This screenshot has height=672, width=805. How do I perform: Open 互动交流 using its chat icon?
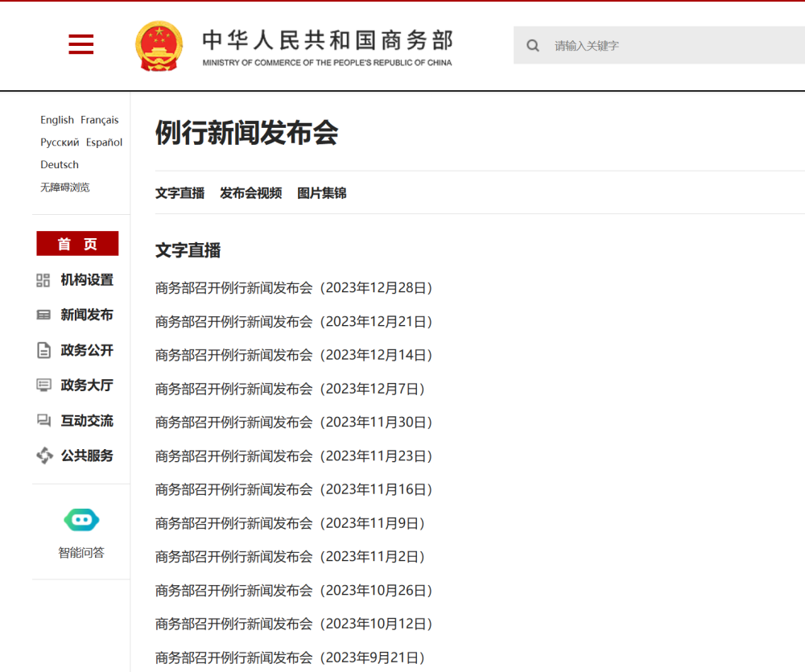(x=44, y=420)
